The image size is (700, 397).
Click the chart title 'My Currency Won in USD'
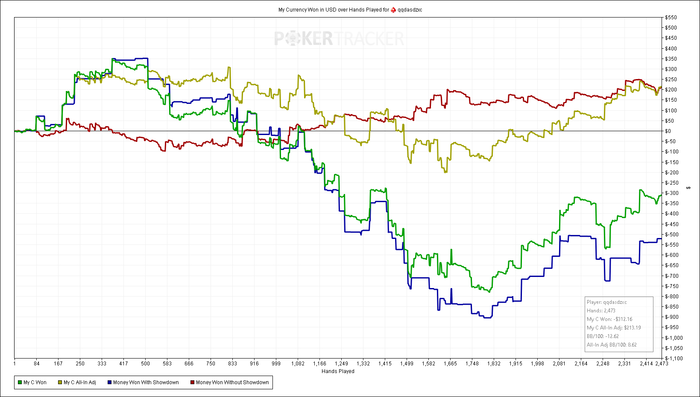click(x=306, y=9)
